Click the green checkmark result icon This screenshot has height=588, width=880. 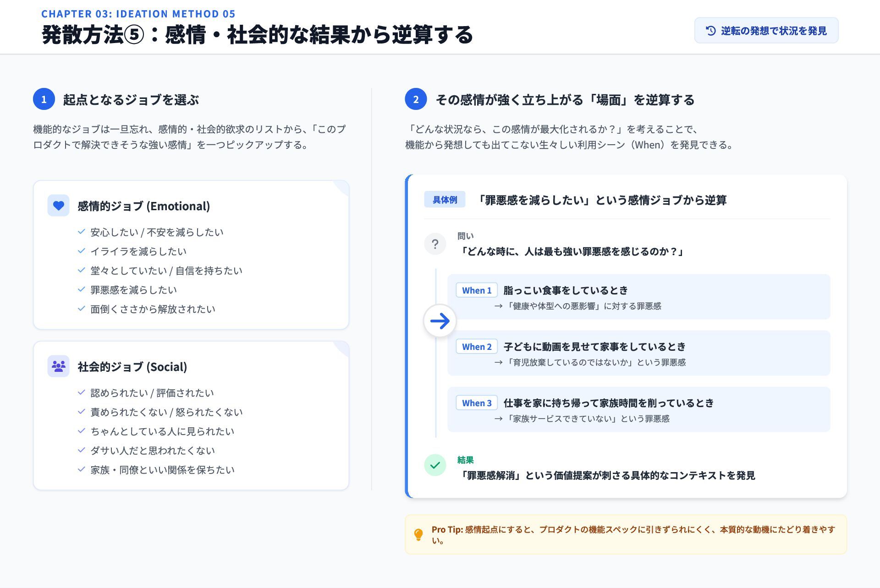coord(435,465)
